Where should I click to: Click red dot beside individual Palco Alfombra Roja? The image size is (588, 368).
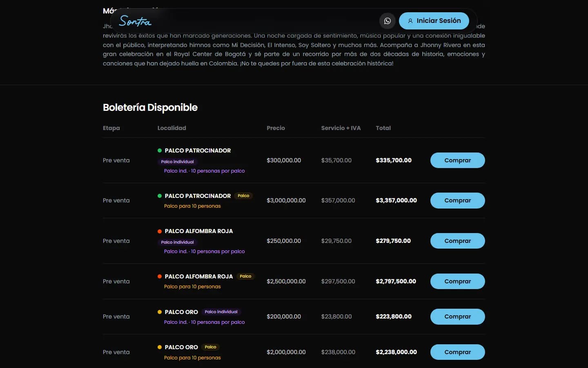pos(160,231)
